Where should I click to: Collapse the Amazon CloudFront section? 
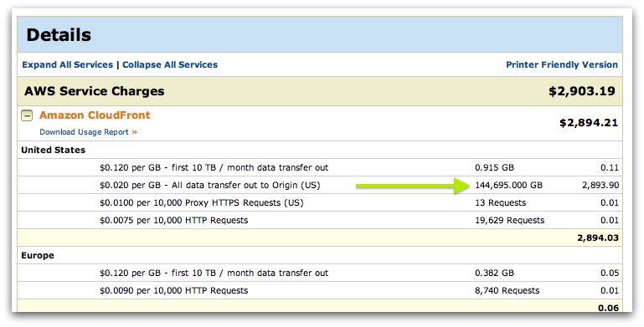pos(27,116)
